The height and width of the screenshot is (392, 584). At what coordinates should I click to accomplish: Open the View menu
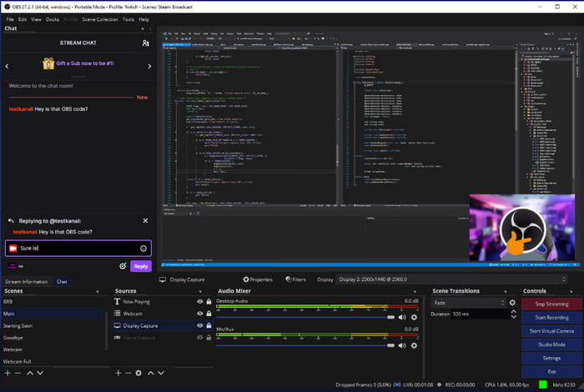click(x=36, y=19)
